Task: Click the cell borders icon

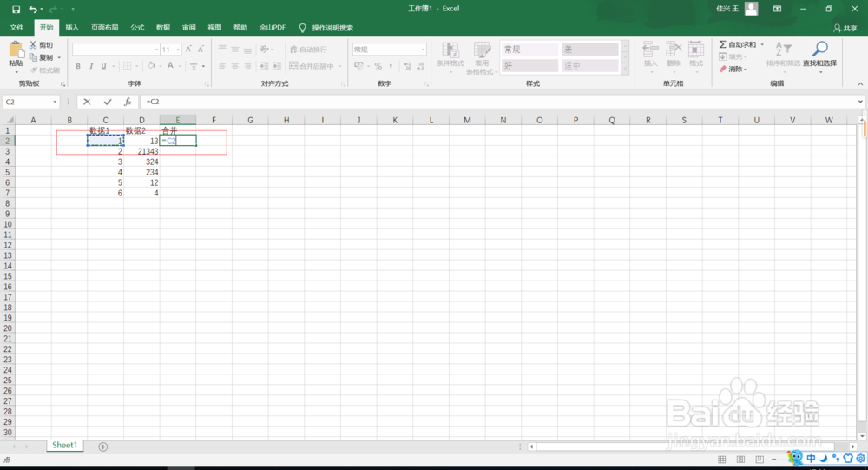Action: coord(128,66)
